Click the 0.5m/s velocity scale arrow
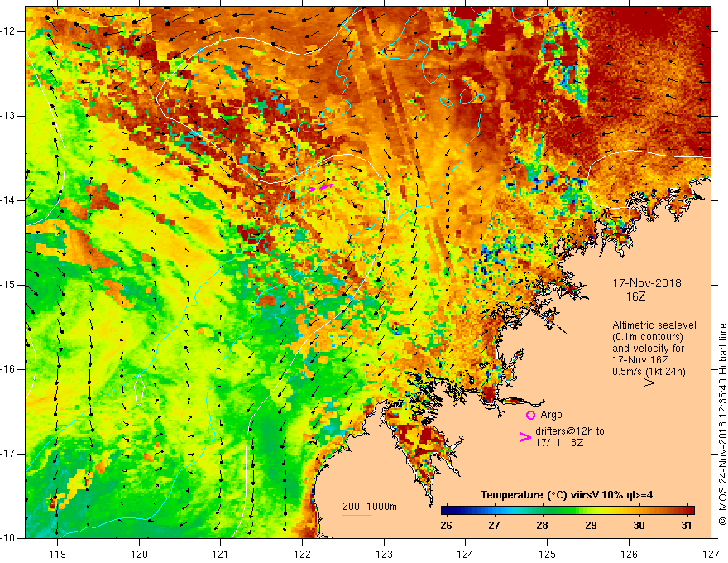 point(638,383)
